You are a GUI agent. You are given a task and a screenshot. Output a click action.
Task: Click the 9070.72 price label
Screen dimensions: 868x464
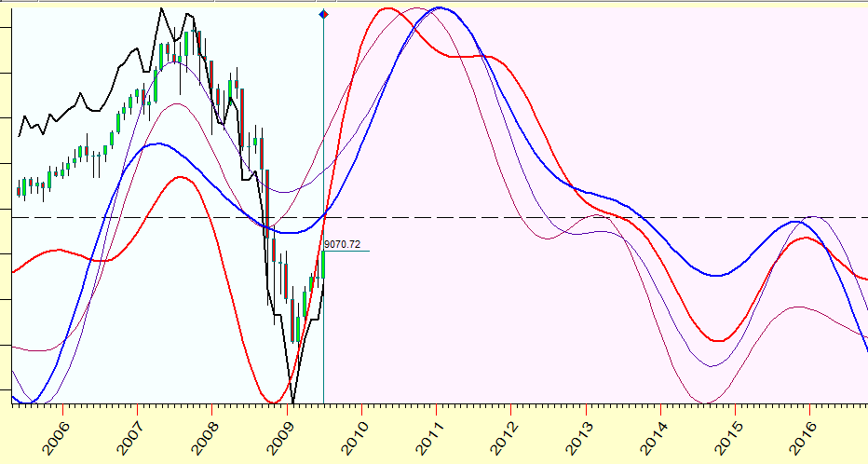[x=342, y=244]
